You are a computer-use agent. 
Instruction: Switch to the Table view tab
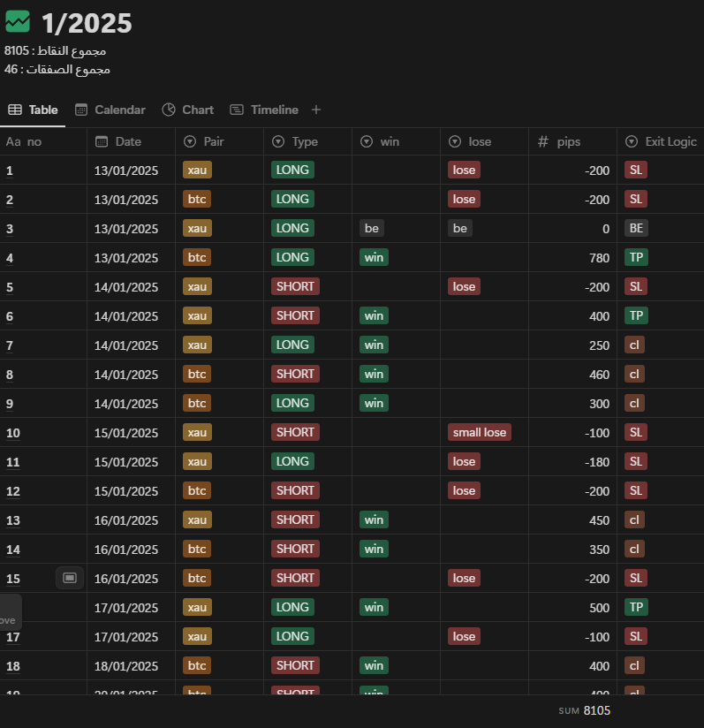click(33, 110)
